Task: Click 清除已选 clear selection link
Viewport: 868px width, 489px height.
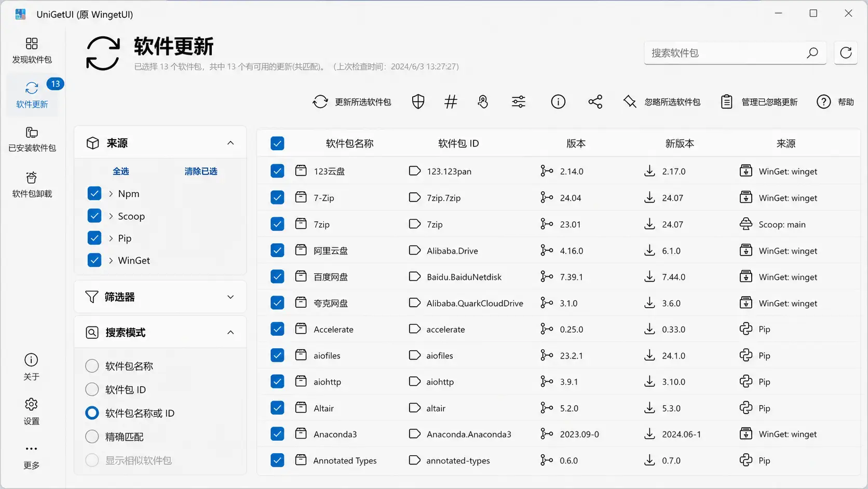Action: click(201, 171)
